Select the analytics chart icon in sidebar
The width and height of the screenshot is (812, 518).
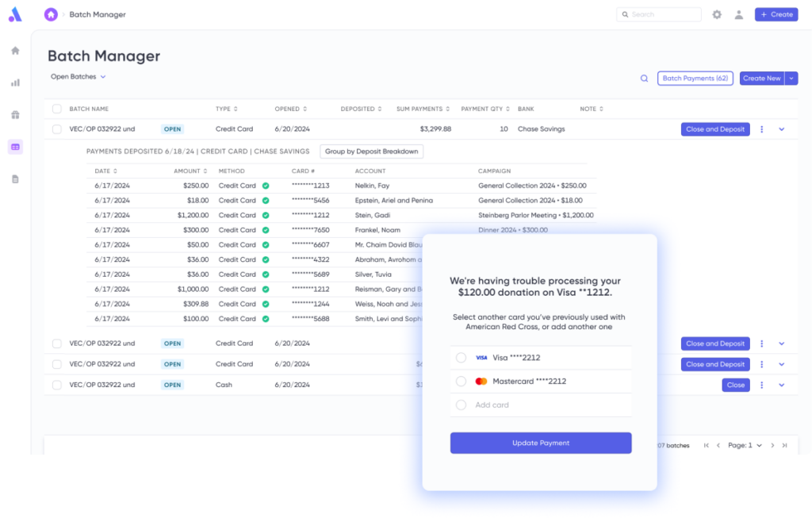[x=14, y=82]
